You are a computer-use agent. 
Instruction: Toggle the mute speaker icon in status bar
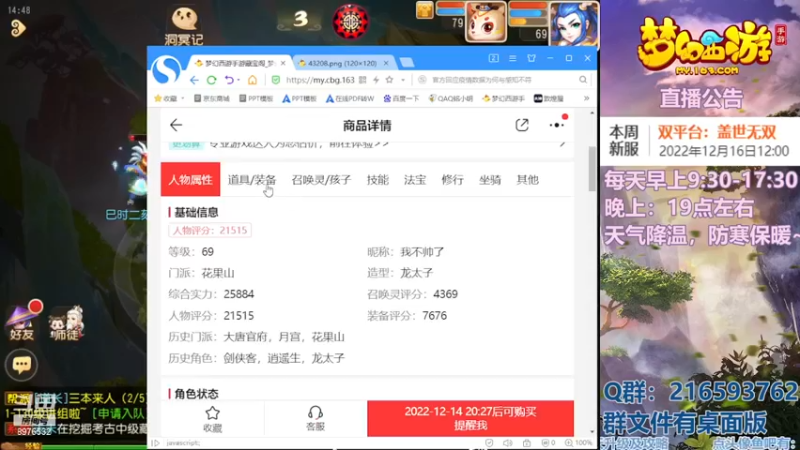pos(508,443)
